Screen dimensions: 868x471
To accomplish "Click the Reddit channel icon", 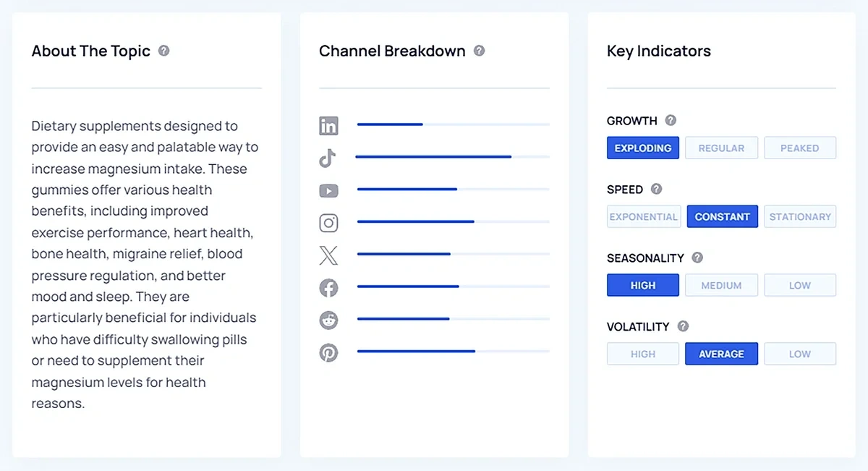I will pyautogui.click(x=328, y=320).
